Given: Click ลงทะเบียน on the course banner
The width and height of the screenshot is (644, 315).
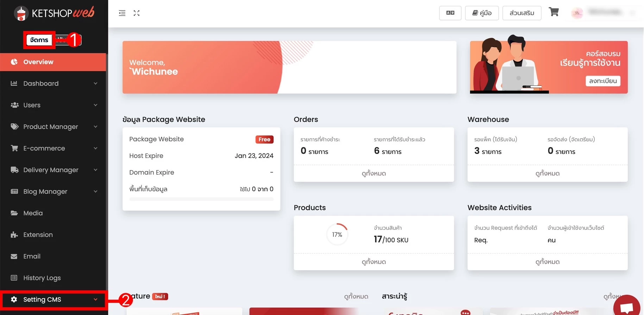Looking at the screenshot, I should (x=603, y=81).
